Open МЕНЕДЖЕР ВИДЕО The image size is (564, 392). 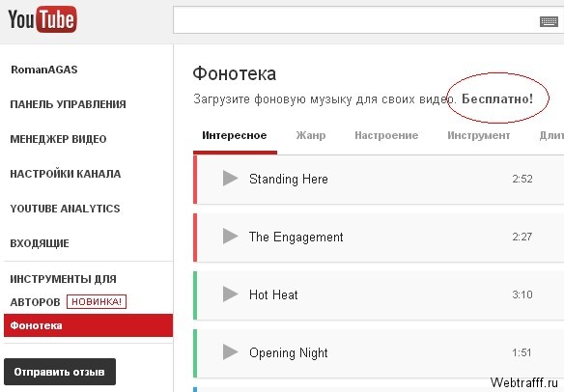click(58, 139)
